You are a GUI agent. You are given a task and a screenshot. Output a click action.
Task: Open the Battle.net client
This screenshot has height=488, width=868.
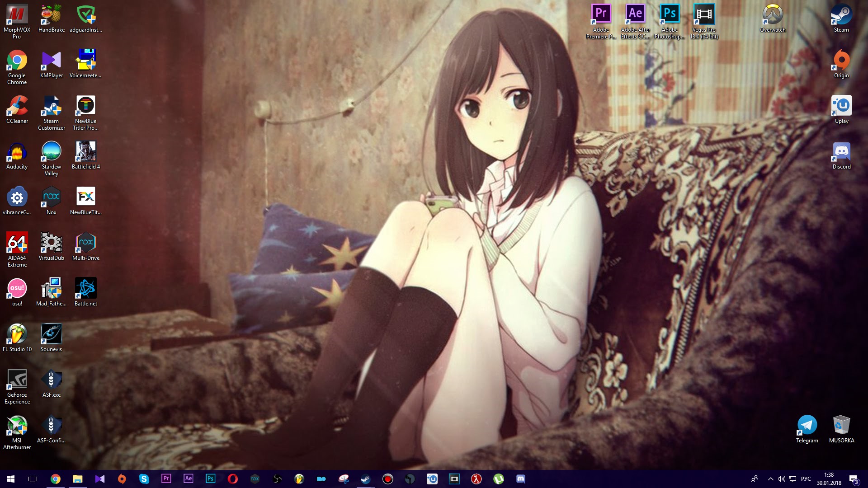pyautogui.click(x=85, y=288)
